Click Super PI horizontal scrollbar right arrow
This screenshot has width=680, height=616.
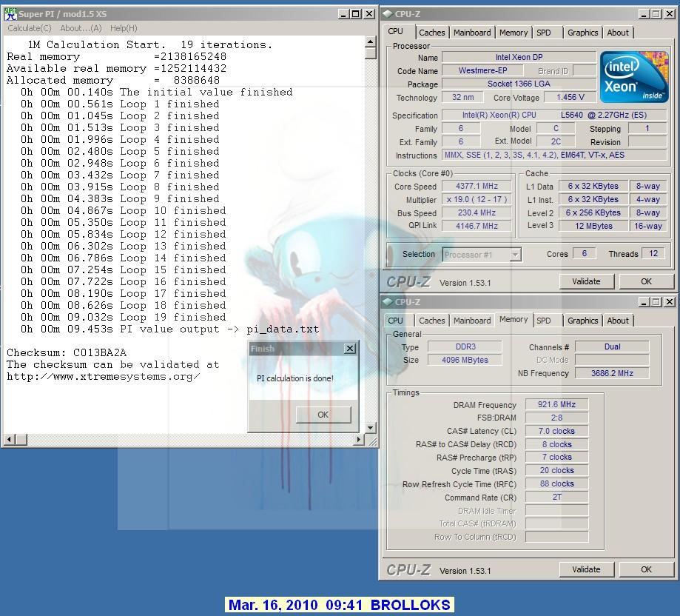click(358, 440)
